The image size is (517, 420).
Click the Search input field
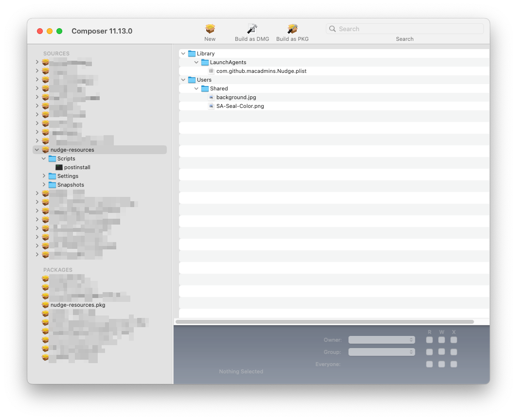coord(409,29)
